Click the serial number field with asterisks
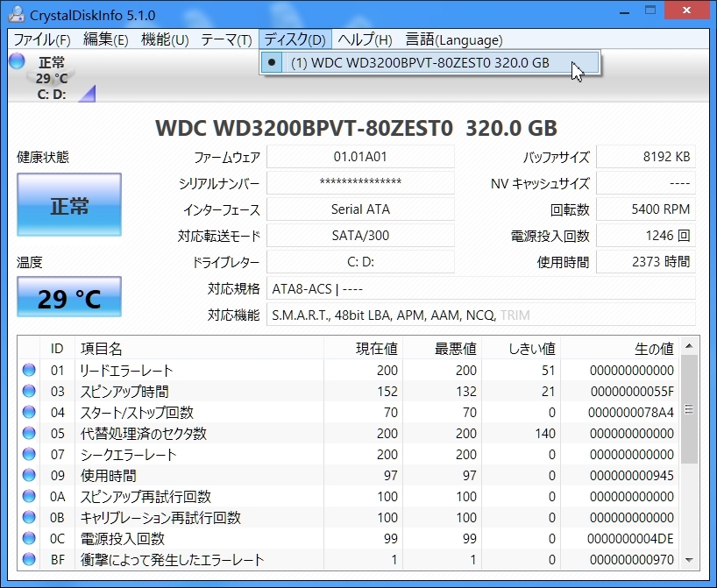Image resolution: width=717 pixels, height=588 pixels. [360, 183]
